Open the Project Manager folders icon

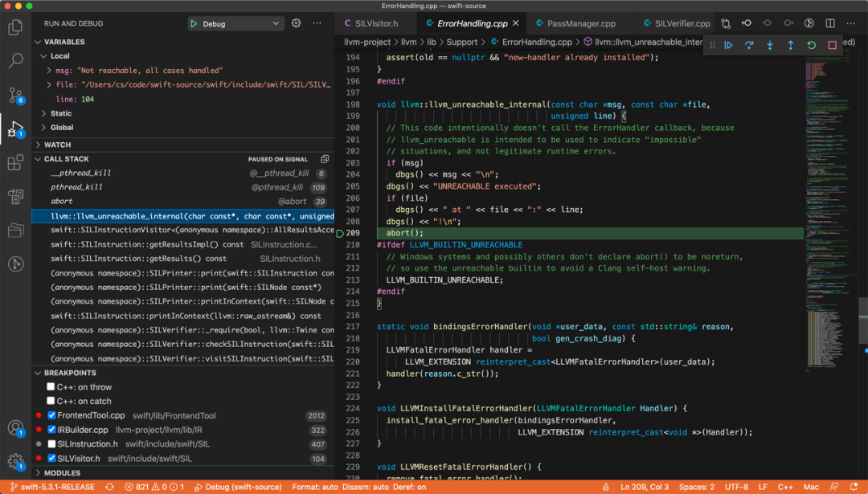coord(15,230)
